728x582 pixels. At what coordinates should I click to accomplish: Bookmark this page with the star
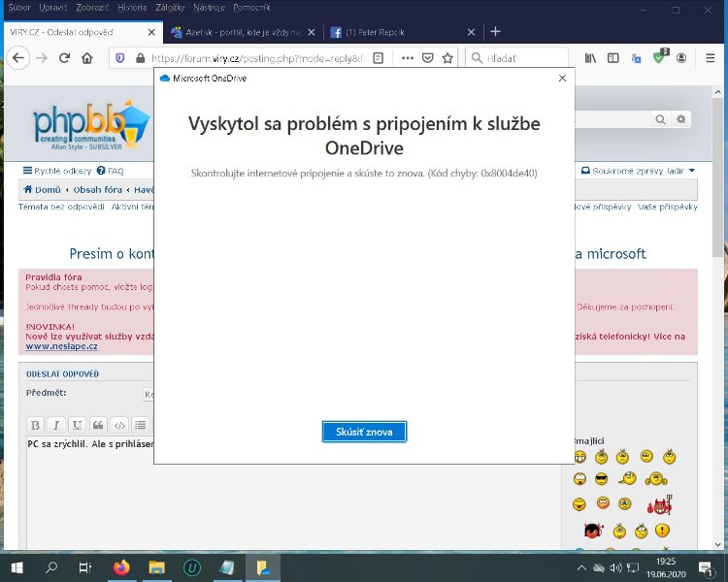pos(447,58)
